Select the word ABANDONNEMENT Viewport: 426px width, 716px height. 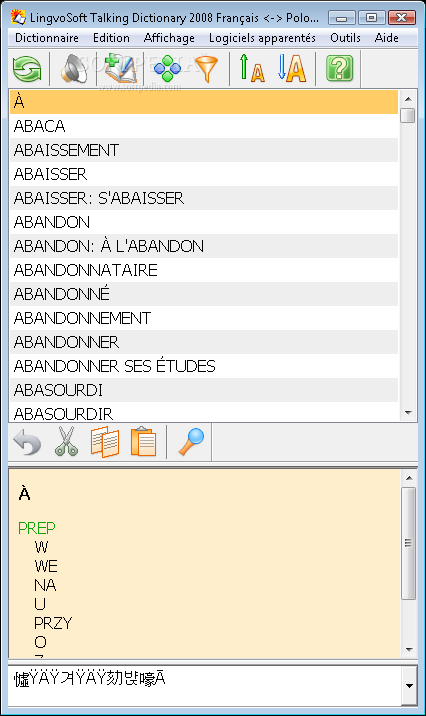[x=204, y=318]
